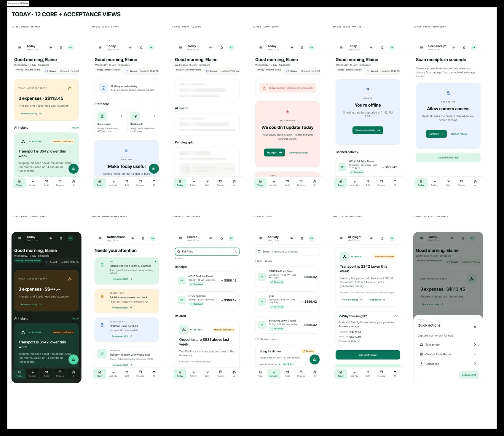Toggle eye icon in TD-002 Empty header
Image resolution: width=504 pixels, height=436 pixels.
pos(130,47)
